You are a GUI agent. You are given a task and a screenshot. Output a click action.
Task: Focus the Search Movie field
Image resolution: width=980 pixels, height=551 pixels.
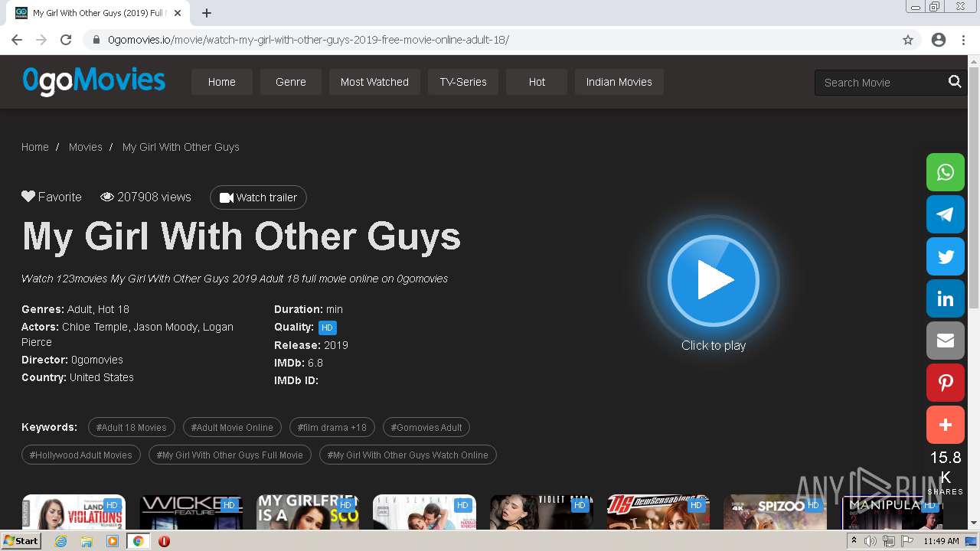(x=880, y=83)
